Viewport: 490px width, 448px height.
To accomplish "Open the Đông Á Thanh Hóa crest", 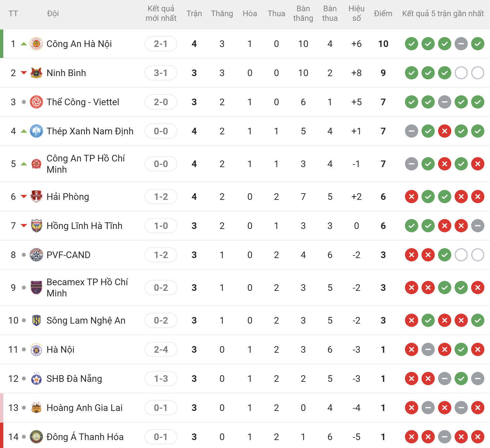I will pyautogui.click(x=36, y=437).
